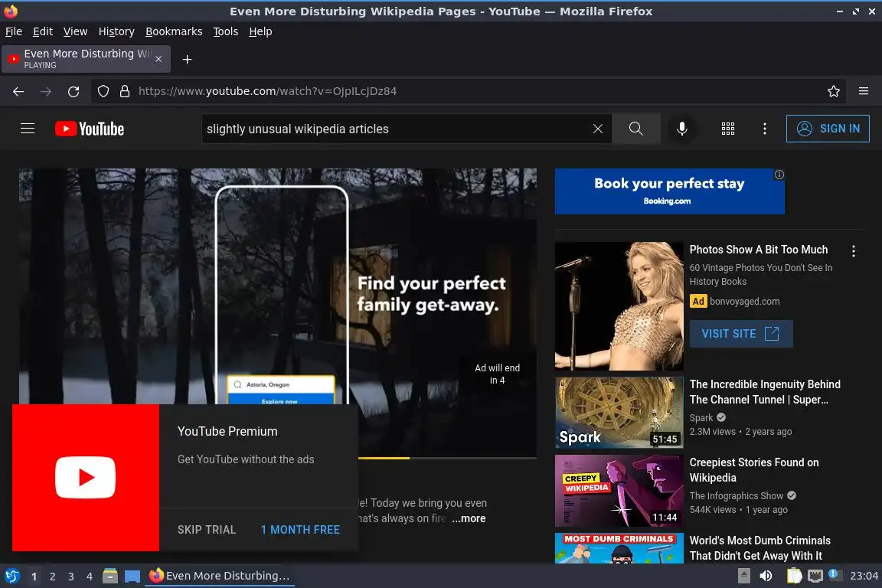Open the volume control tray icon
Screen dimensions: 882x588
click(x=766, y=576)
